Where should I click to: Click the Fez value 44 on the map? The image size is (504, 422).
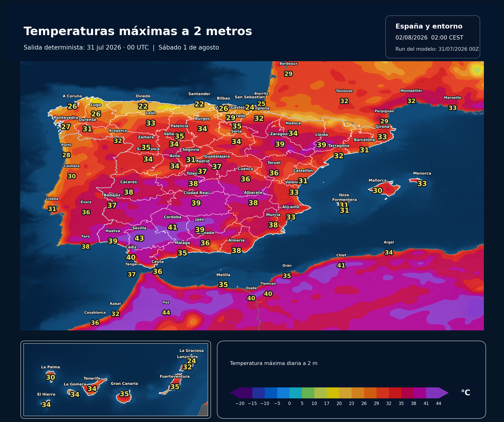[166, 312]
